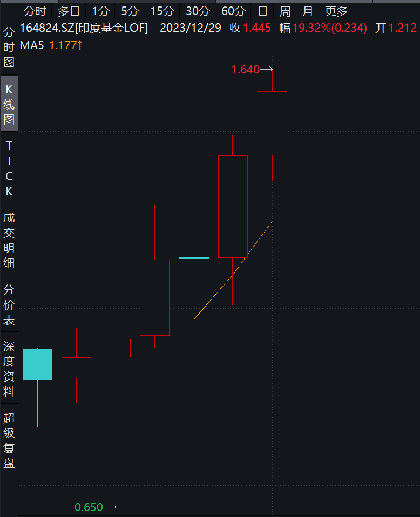Click the change value 19.32%(0.234)
This screenshot has height=517, width=420.
(x=330, y=28)
